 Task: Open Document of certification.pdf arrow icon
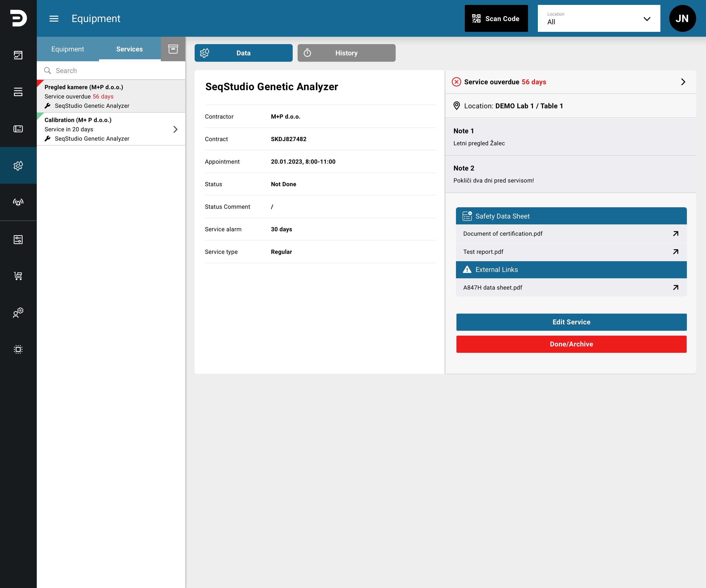tap(676, 233)
